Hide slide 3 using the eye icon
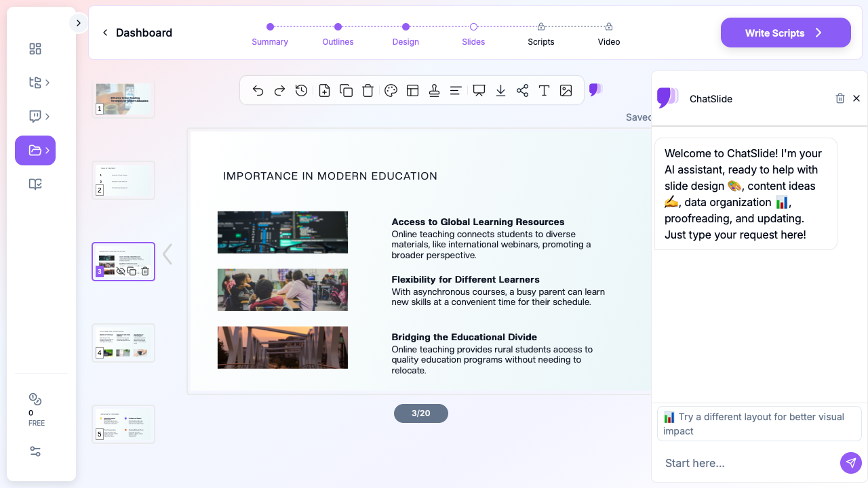Screen dimensions: 868x488 point(121,271)
